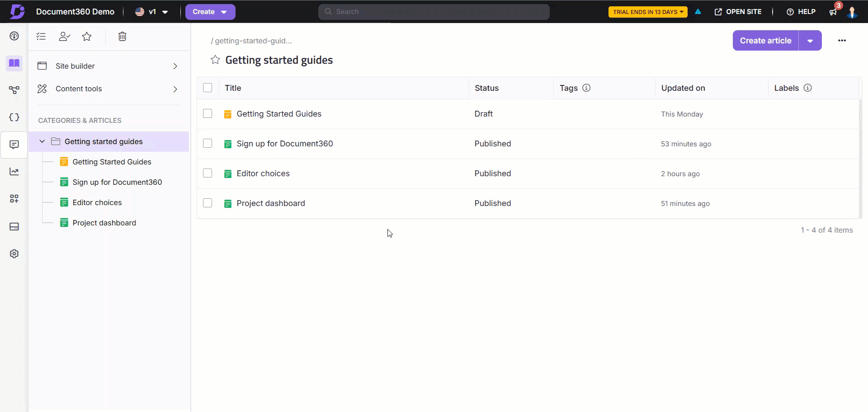
Task: Open the Settings gear icon in left rail
Action: [14, 254]
